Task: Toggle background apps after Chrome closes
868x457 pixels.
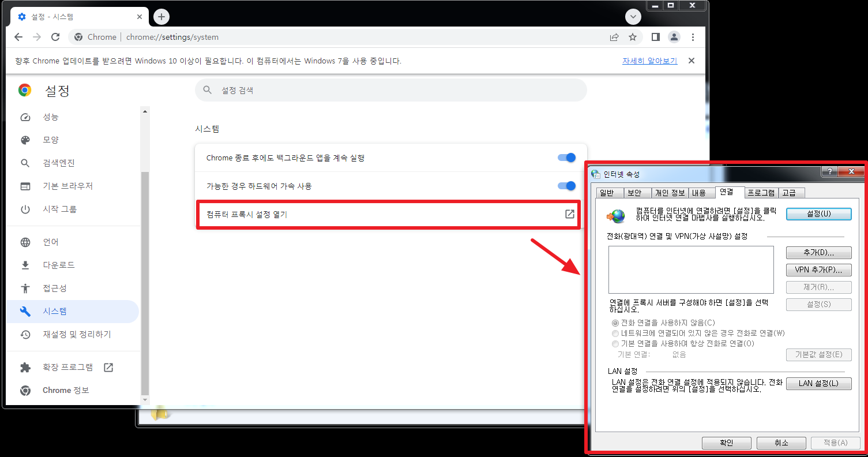Action: [566, 158]
